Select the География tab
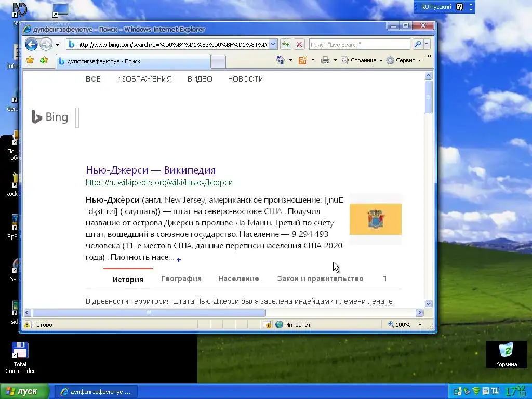The image size is (532, 399). point(181,278)
